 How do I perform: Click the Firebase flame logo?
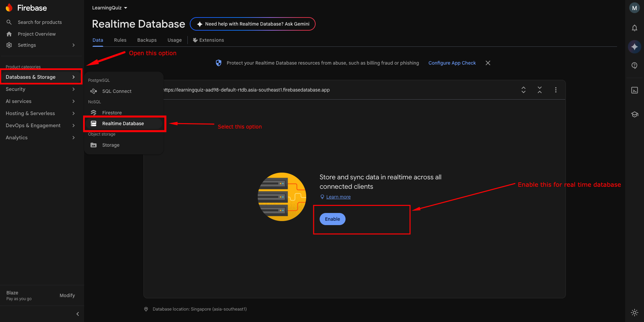(x=9, y=7)
